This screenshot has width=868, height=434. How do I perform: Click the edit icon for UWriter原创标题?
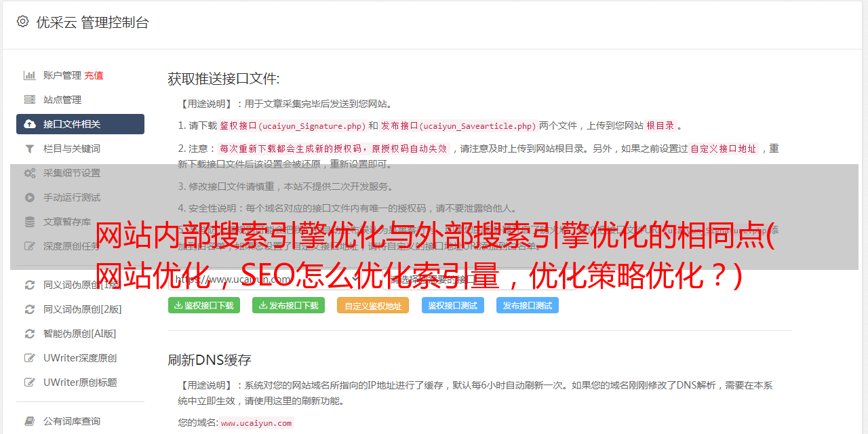coord(30,382)
